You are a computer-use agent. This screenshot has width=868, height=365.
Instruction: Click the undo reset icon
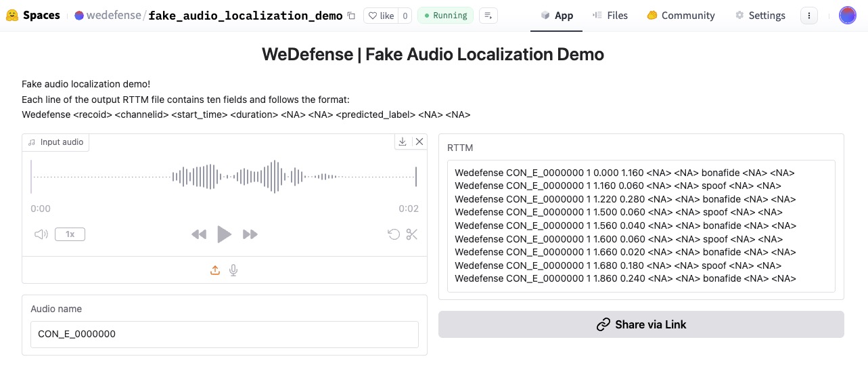tap(393, 234)
